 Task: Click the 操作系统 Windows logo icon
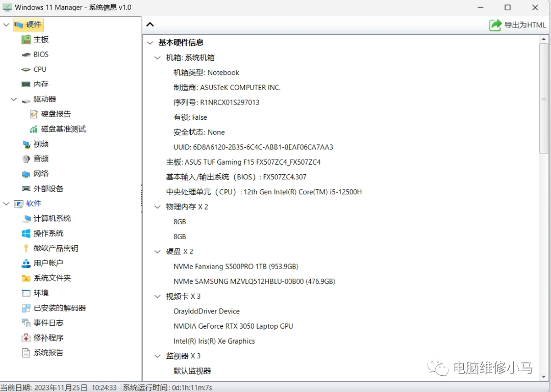[26, 233]
